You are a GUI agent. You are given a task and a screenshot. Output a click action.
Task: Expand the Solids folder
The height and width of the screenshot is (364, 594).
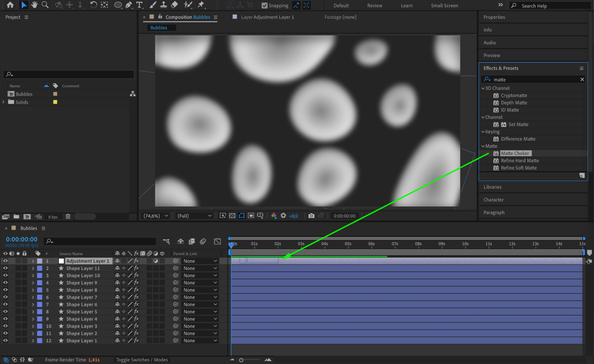(x=3, y=102)
